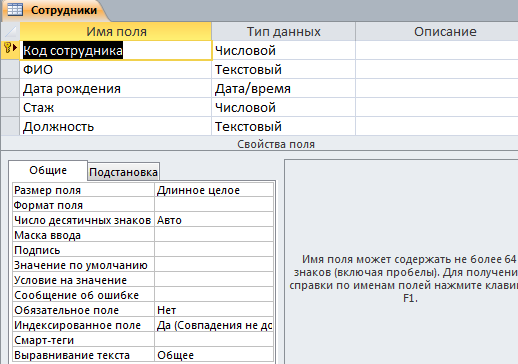Click the row selector for Дата рождения
Viewport: 518px width, 364px height.
click(x=10, y=89)
